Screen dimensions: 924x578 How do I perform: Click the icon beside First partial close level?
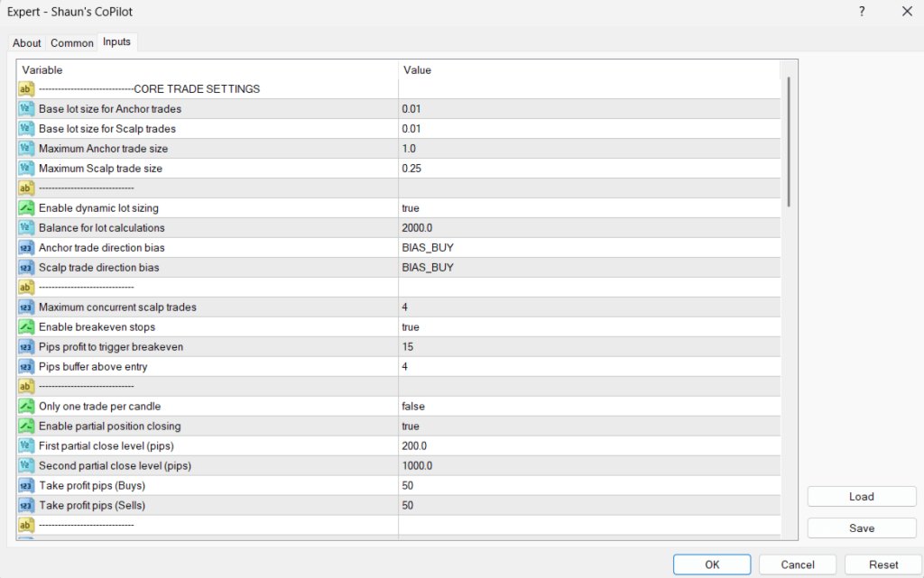[26, 445]
